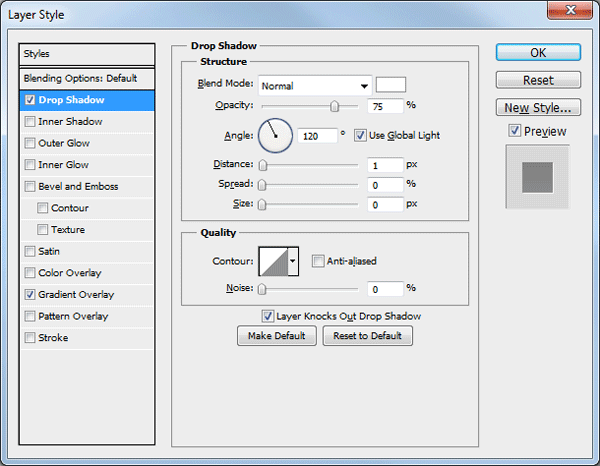Click the angle dial control
Viewport: 600px width, 466px height.
click(276, 136)
